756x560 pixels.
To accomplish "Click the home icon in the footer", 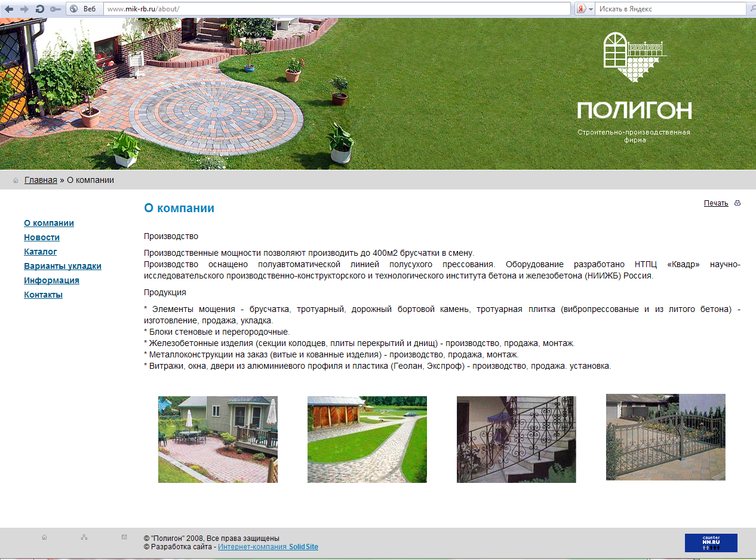I will (44, 537).
